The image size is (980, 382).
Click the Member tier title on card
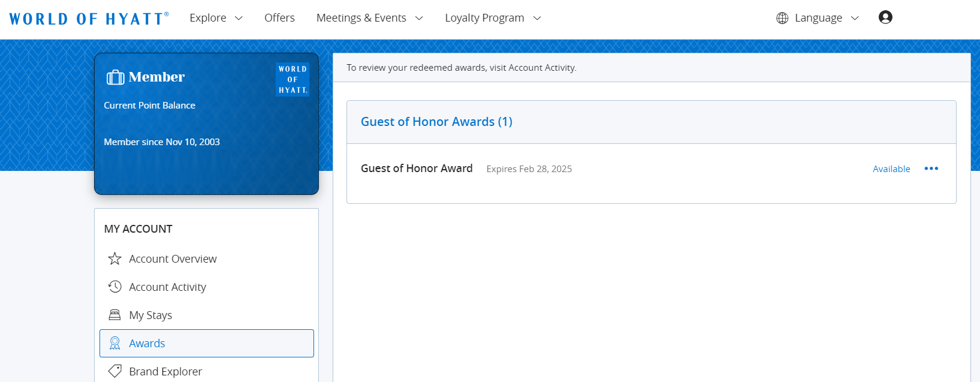click(x=156, y=77)
